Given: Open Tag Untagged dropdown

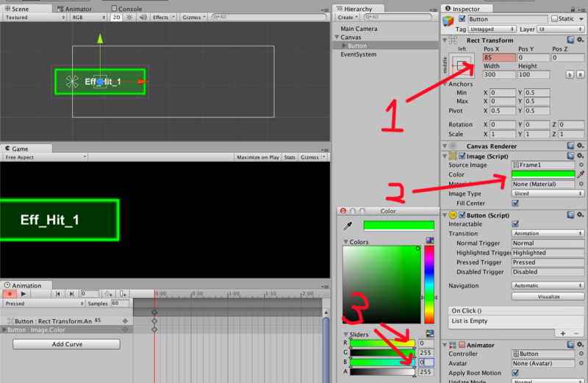Looking at the screenshot, I should [x=492, y=29].
